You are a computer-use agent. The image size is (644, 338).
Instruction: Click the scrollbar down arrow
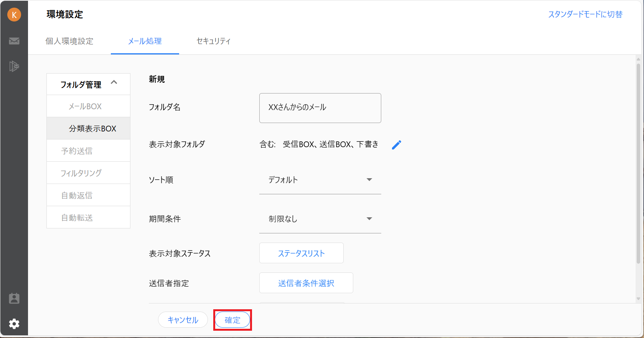click(638, 299)
